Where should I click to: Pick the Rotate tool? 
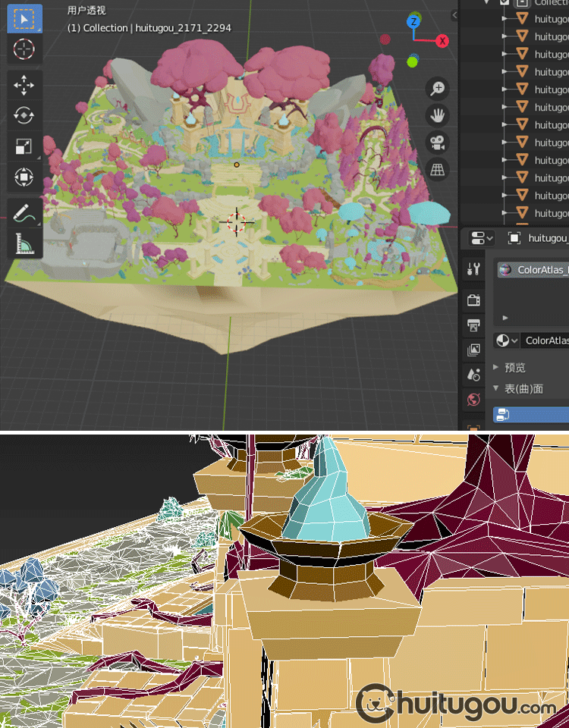click(24, 115)
